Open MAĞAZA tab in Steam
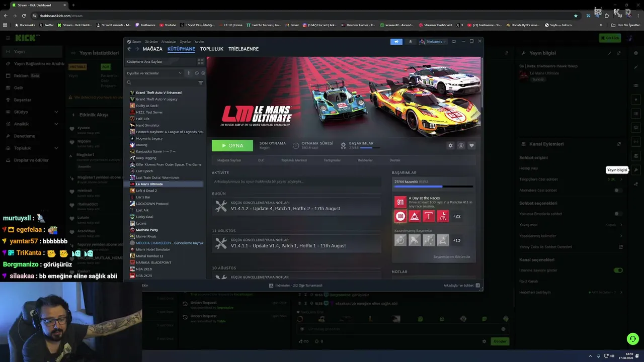 click(x=152, y=49)
